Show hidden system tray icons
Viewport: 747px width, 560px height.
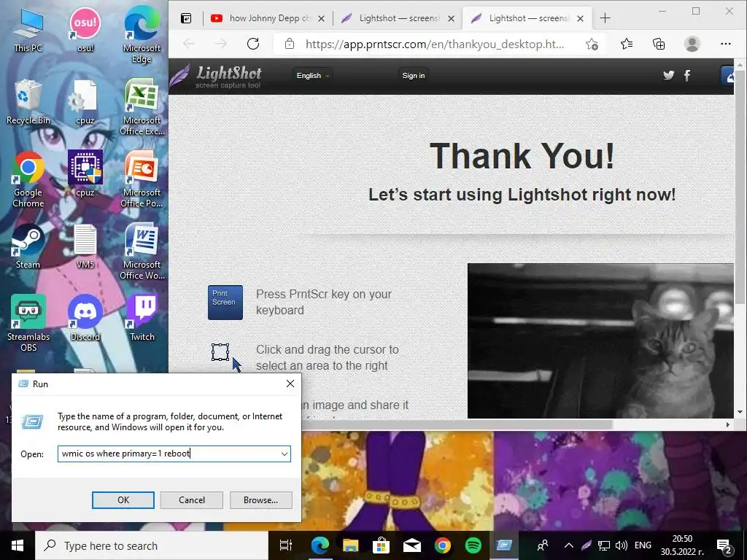(569, 545)
